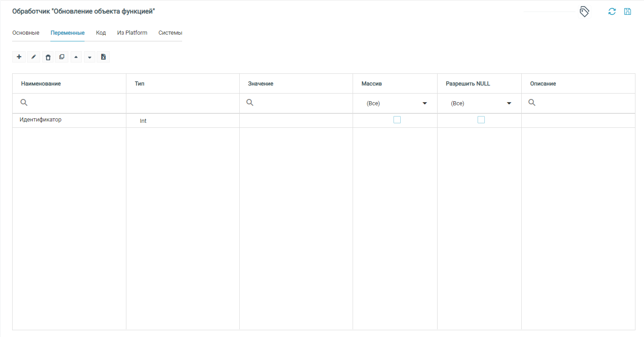Enable Разрешить NULL for Идентификатор

point(481,120)
